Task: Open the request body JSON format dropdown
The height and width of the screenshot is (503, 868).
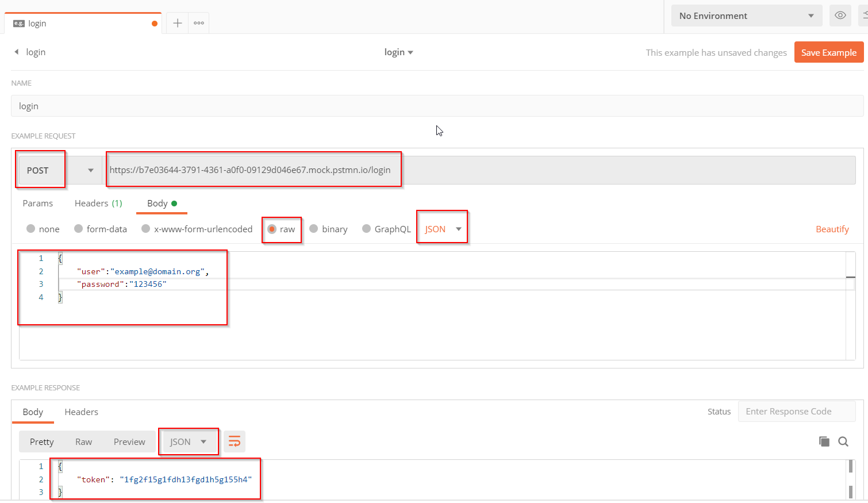Action: (443, 229)
